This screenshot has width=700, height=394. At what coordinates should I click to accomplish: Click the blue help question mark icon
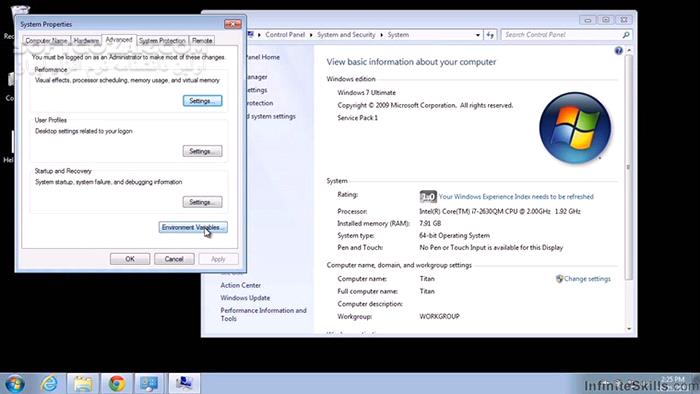click(x=618, y=50)
